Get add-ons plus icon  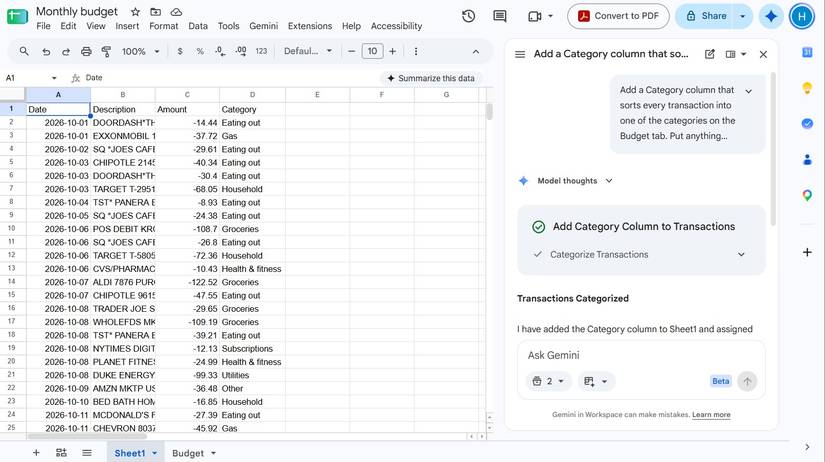[807, 252]
